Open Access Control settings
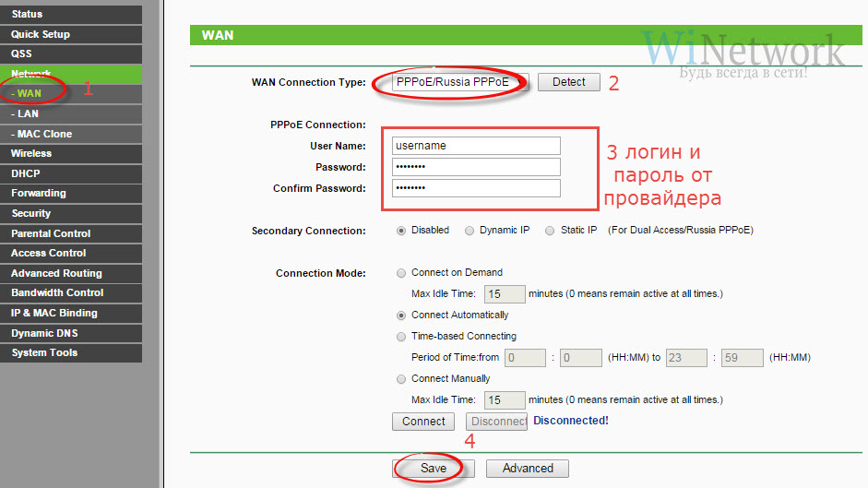 click(x=71, y=253)
